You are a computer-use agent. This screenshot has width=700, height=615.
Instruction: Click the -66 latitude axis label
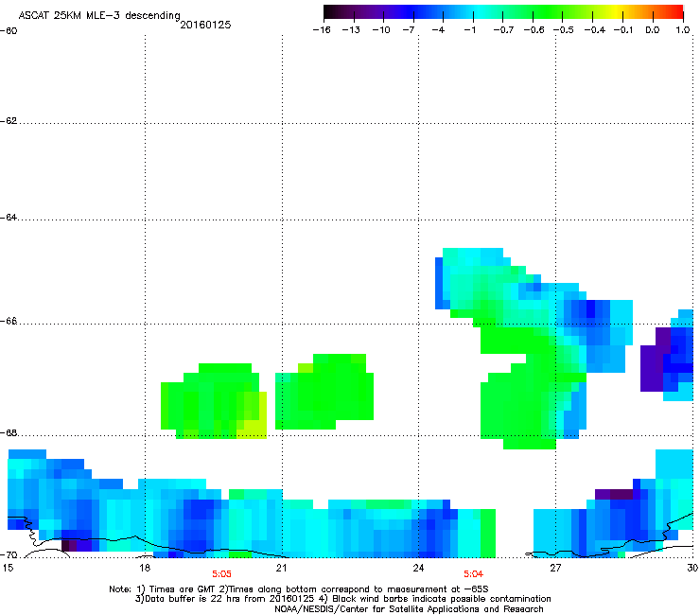point(9,321)
